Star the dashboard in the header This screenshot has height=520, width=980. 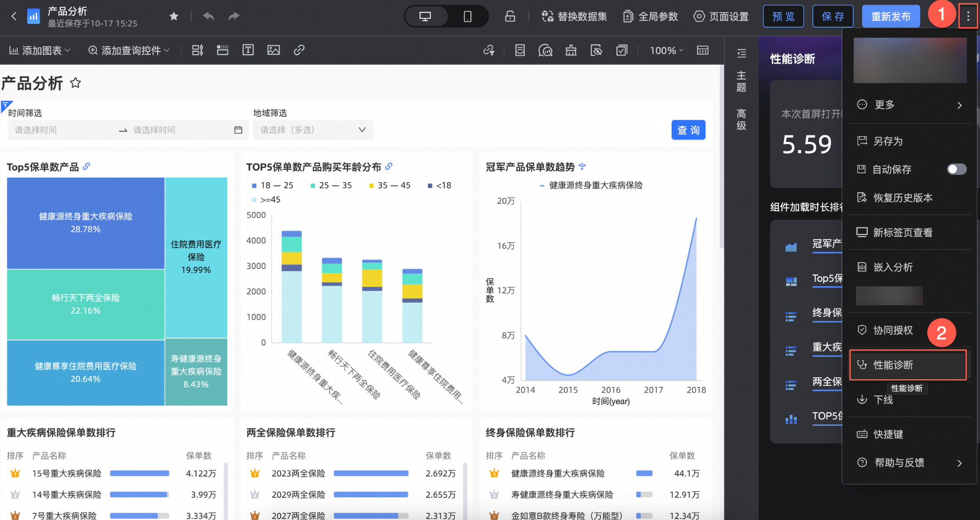174,17
